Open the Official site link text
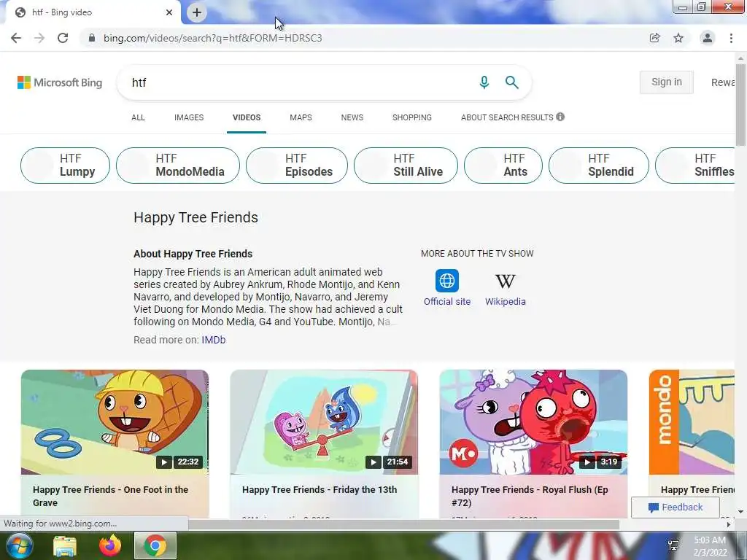The image size is (747, 560). tap(447, 301)
